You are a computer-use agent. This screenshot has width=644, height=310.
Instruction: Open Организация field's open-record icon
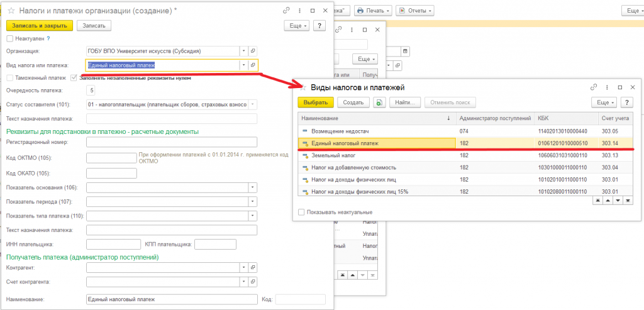pos(253,51)
